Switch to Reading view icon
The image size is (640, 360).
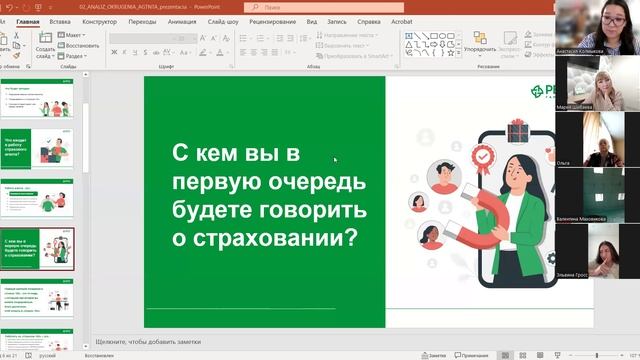point(540,356)
